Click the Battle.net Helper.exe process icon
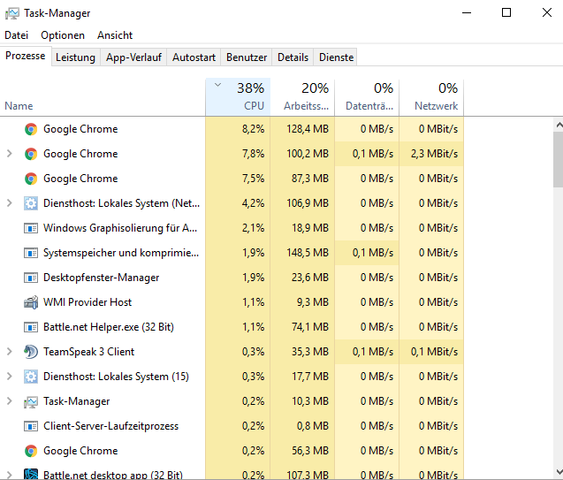563x480 pixels. point(31,327)
